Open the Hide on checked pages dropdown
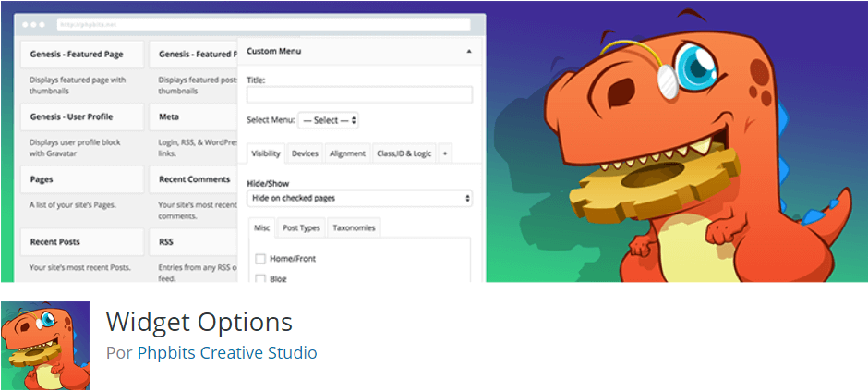The image size is (868, 392). pos(360,198)
